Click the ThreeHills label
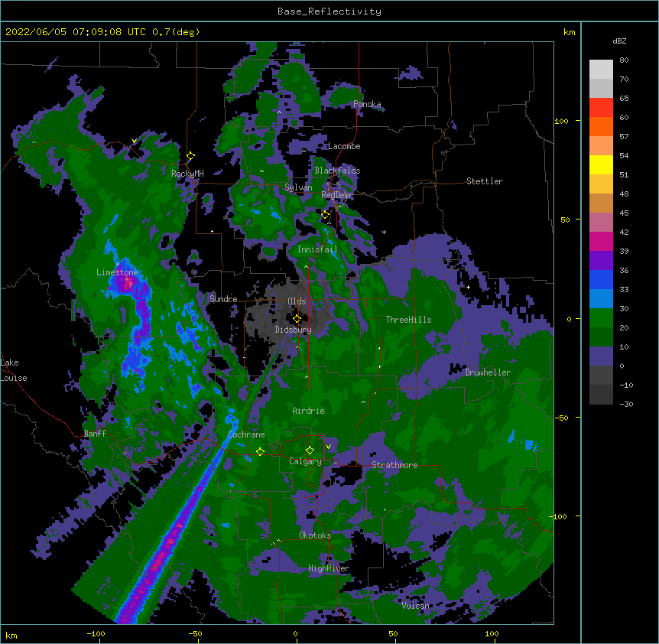The height and width of the screenshot is (644, 659). coord(408,320)
